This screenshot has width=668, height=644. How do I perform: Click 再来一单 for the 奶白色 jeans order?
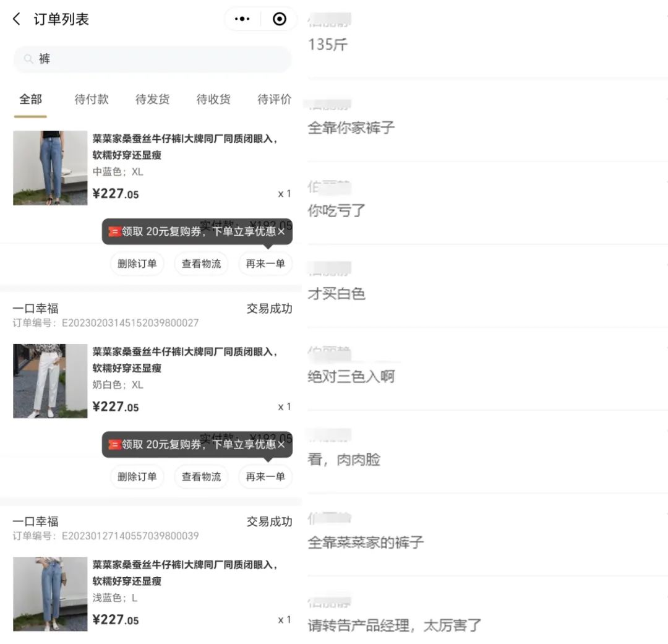[265, 476]
